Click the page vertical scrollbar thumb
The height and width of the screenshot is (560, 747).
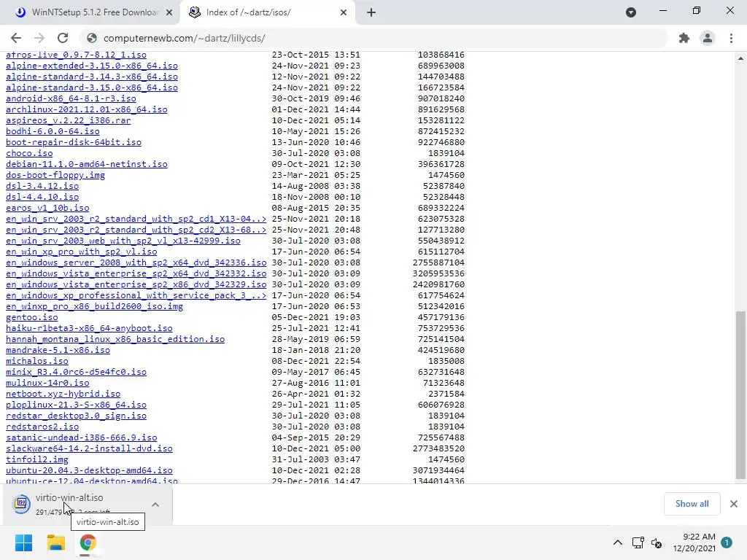pyautogui.click(x=740, y=394)
